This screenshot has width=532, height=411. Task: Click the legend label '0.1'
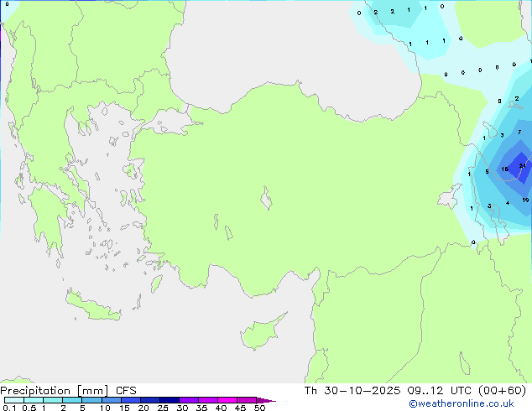point(9,408)
